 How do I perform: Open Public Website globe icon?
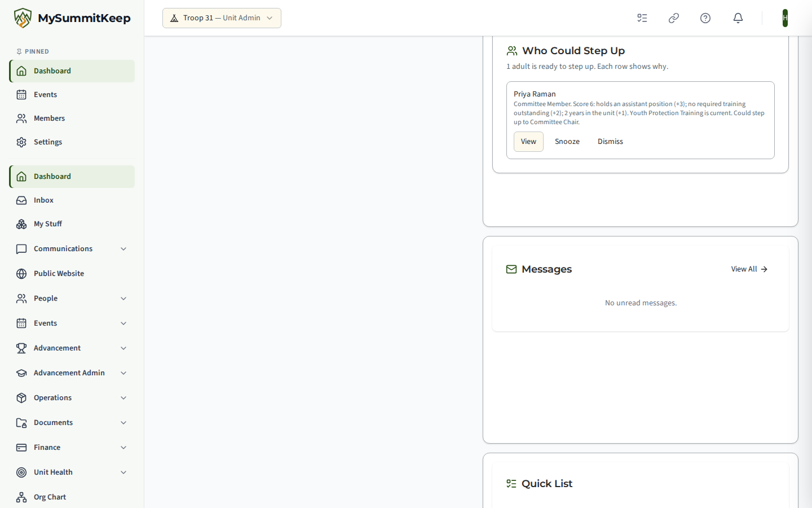(21, 274)
